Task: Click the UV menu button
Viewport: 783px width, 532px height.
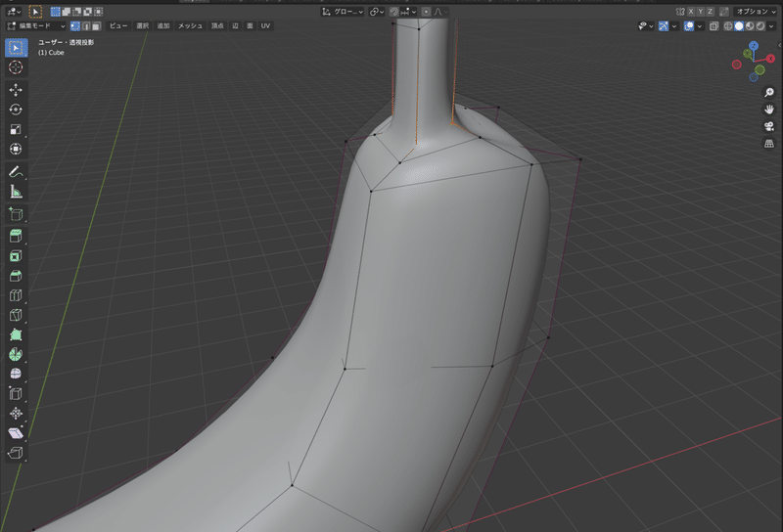Action: point(265,25)
